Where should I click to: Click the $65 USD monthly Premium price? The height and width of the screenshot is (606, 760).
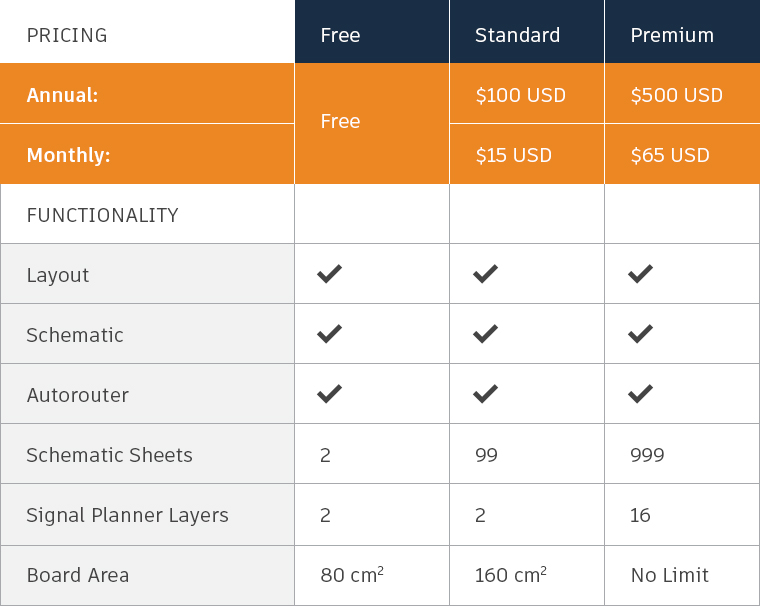coord(670,155)
